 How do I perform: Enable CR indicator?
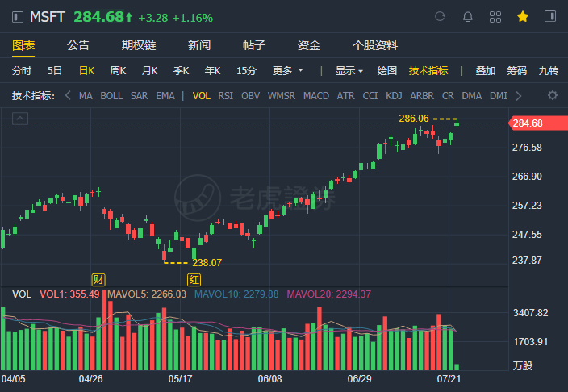pyautogui.click(x=448, y=96)
